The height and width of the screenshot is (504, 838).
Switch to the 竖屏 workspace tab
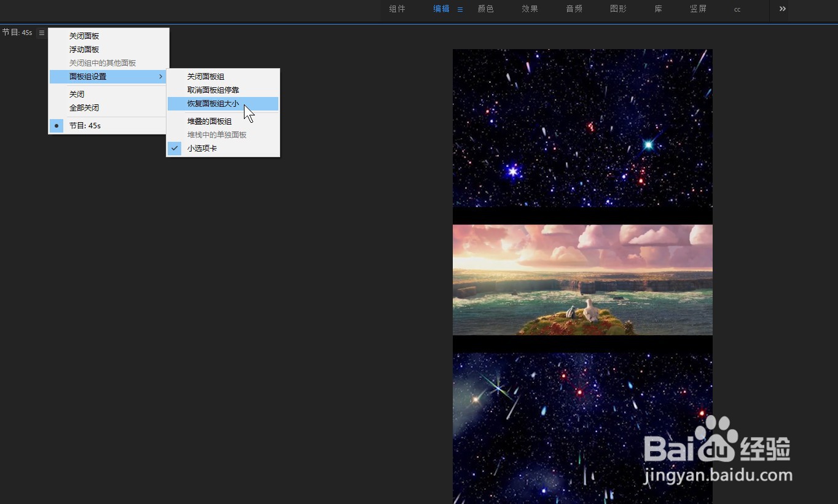699,9
